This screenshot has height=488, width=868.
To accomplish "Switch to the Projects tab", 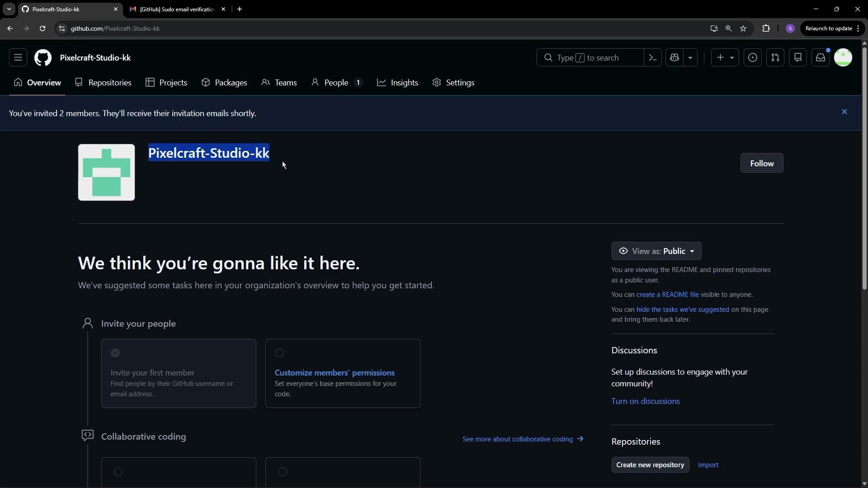I will [x=167, y=83].
